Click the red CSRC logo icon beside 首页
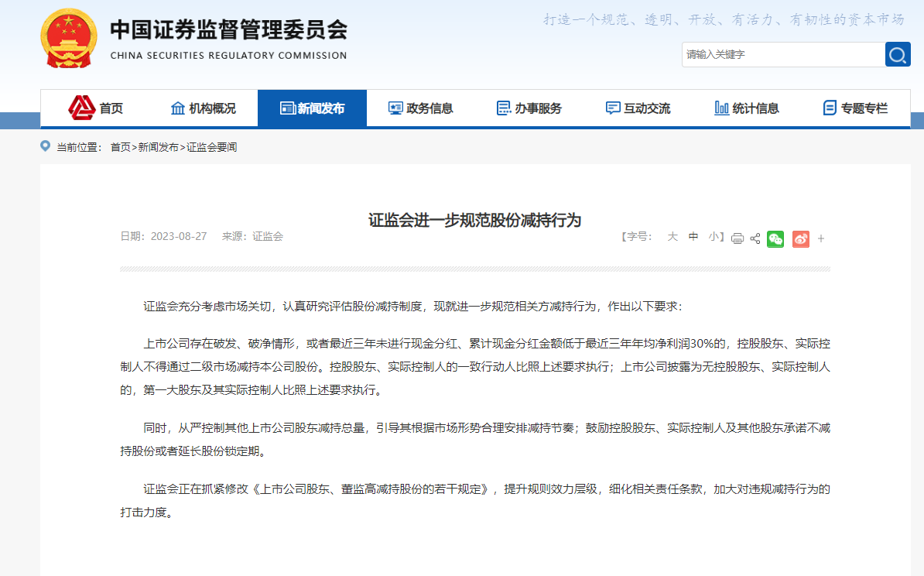 click(x=81, y=108)
